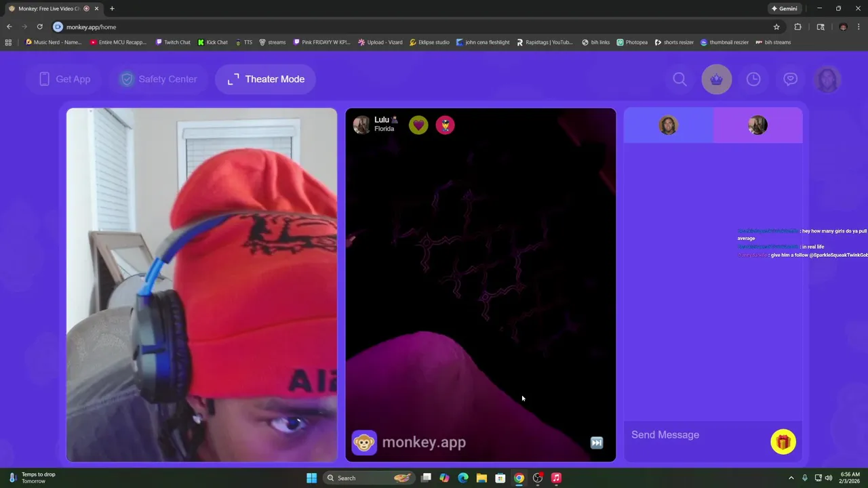Screen dimensions: 868x488
Task: Click the Gemini button in Chrome
Action: [784, 9]
